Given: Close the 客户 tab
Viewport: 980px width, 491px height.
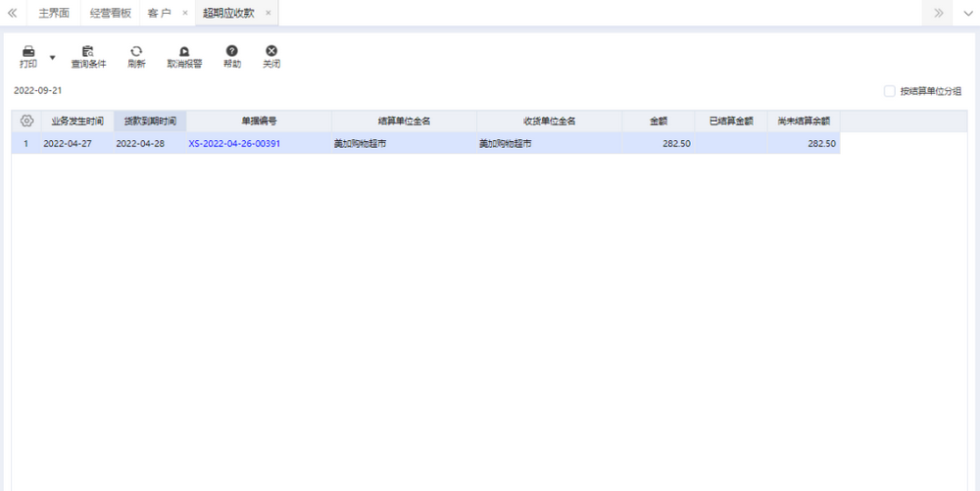Looking at the screenshot, I should [x=185, y=13].
